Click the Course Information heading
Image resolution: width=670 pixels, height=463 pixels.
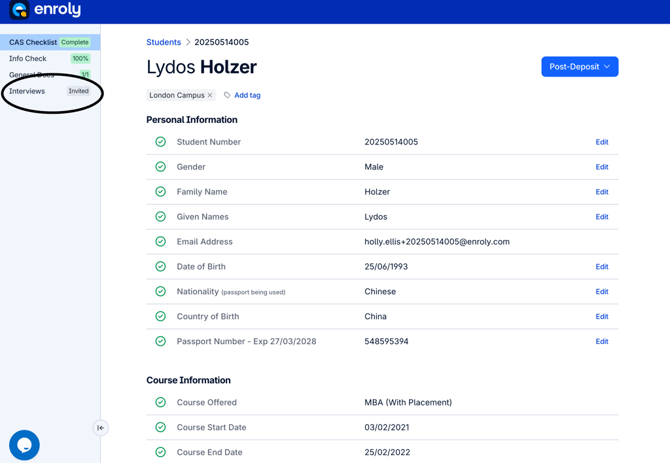pyautogui.click(x=188, y=380)
